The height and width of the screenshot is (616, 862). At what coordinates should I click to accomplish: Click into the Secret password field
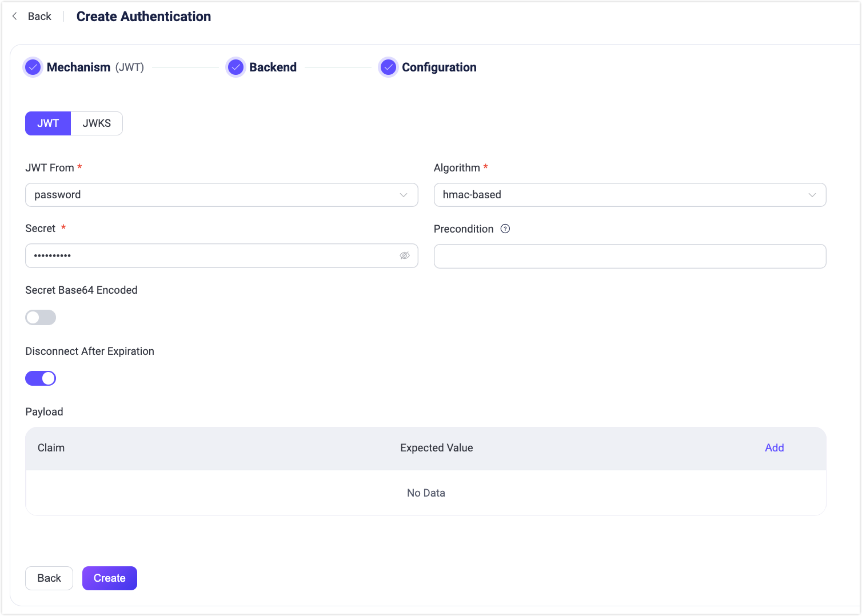tap(211, 255)
